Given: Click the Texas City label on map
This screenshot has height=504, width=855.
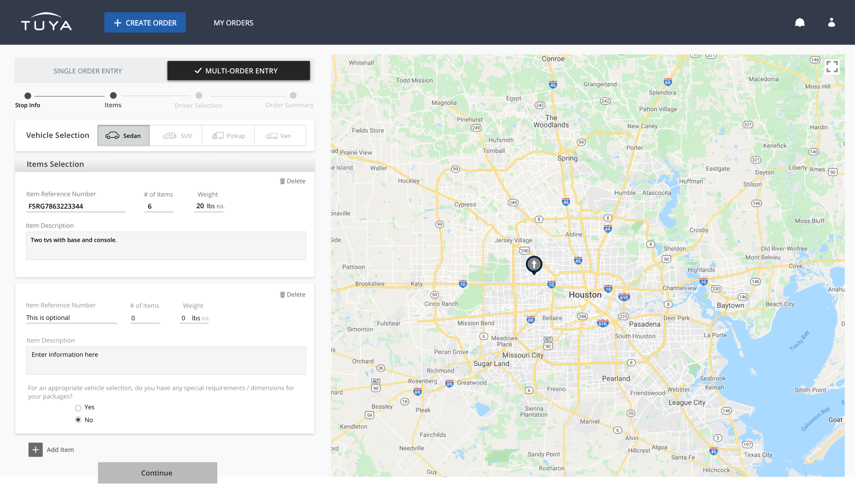Looking at the screenshot, I should pos(758,455).
